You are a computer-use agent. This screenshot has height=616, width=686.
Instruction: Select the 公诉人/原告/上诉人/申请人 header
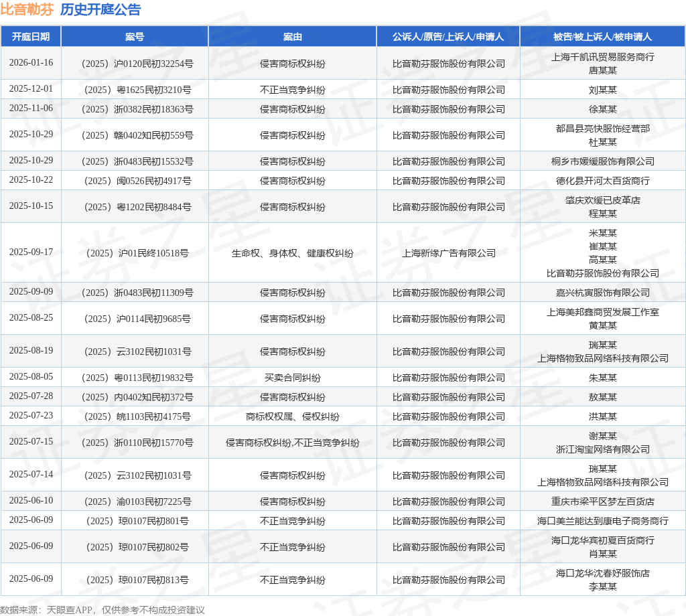448,37
